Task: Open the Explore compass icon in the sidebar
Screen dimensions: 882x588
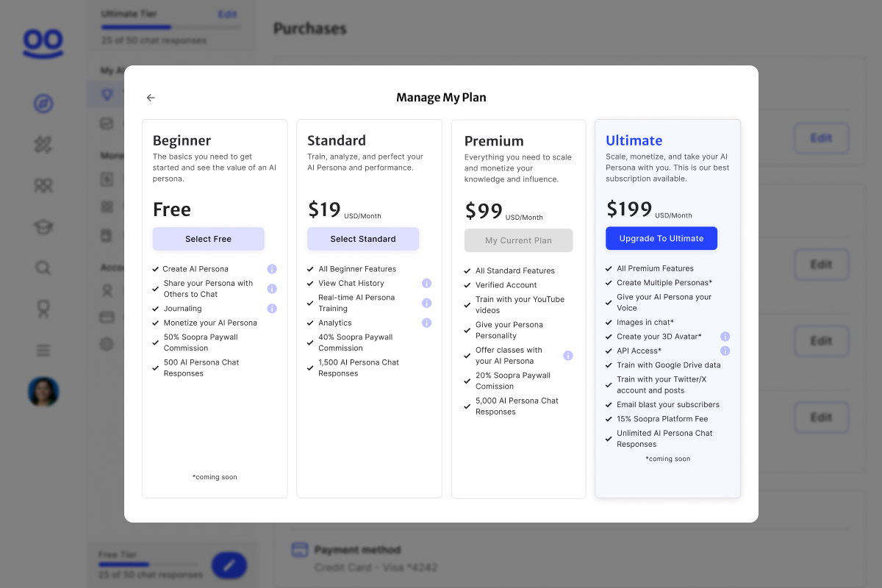Action: [43, 104]
